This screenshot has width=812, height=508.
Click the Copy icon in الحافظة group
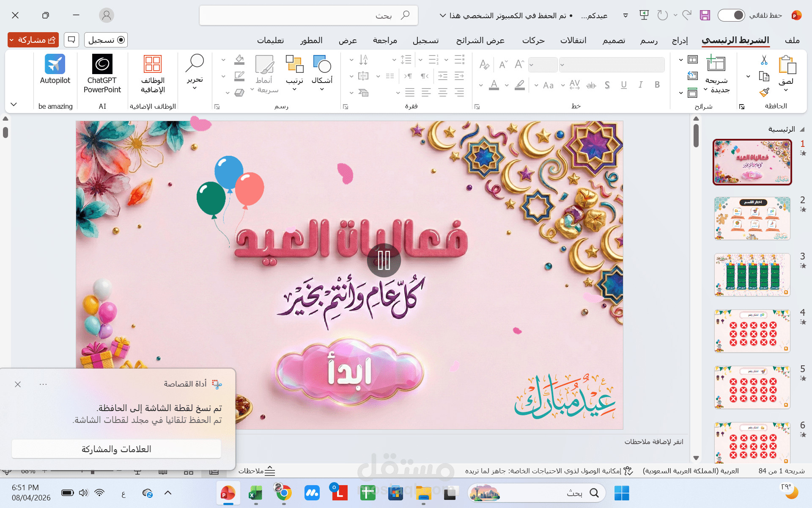(x=764, y=76)
